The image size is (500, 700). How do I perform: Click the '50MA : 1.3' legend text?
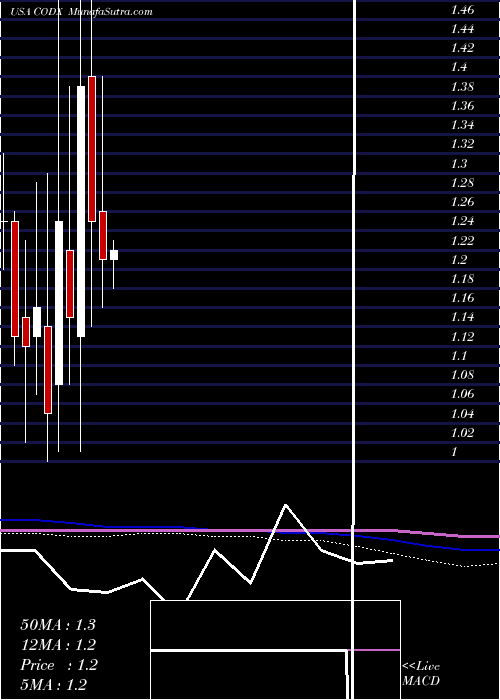[x=58, y=625]
